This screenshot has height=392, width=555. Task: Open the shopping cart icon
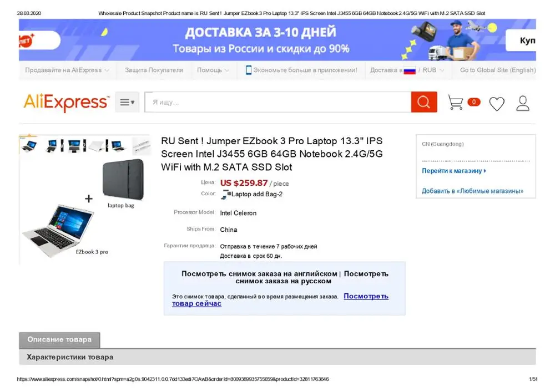(x=456, y=102)
